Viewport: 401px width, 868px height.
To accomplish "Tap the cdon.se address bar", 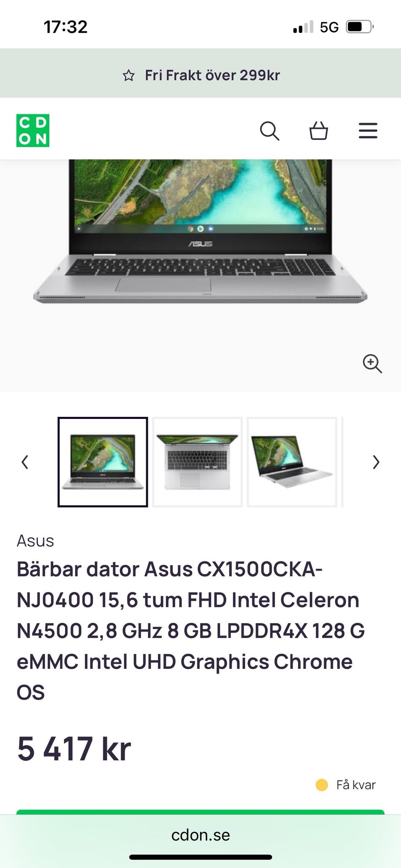I will (200, 835).
